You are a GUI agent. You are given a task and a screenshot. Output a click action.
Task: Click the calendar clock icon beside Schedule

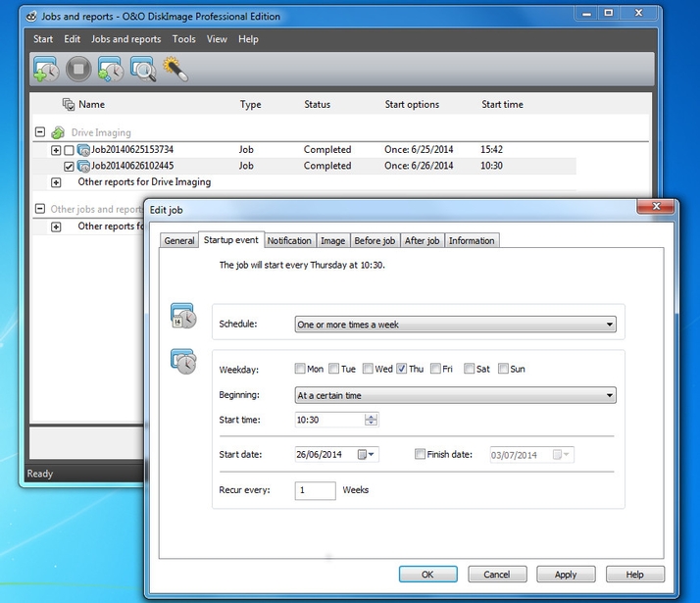[x=183, y=316]
